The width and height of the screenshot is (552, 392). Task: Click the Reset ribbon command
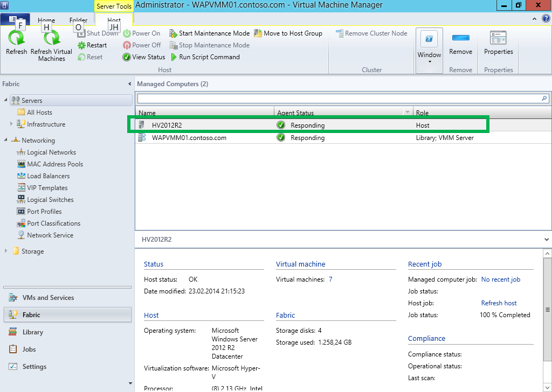tap(90, 57)
